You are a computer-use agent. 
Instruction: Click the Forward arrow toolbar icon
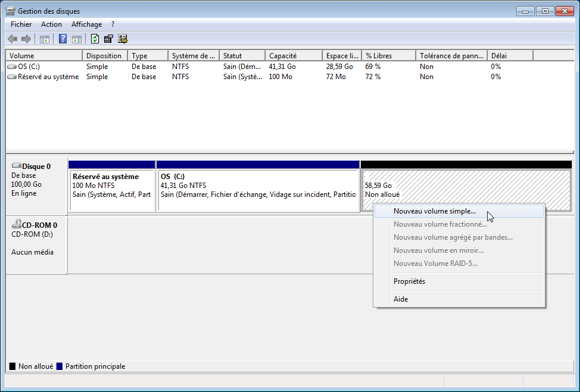pyautogui.click(x=26, y=39)
